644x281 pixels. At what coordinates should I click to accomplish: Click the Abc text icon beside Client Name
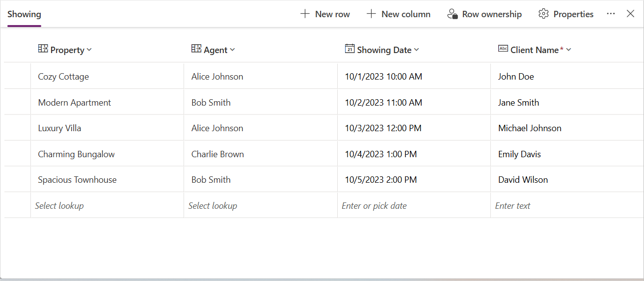(503, 48)
